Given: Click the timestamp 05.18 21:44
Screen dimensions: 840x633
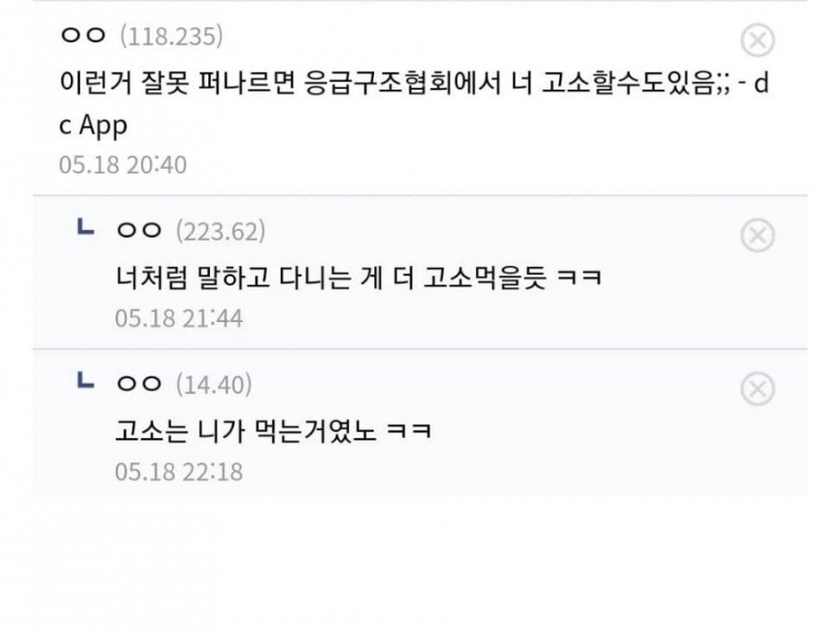Looking at the screenshot, I should [x=178, y=318].
